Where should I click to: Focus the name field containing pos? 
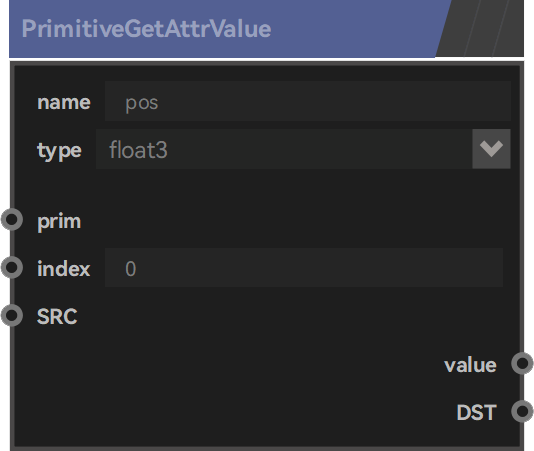coord(308,101)
